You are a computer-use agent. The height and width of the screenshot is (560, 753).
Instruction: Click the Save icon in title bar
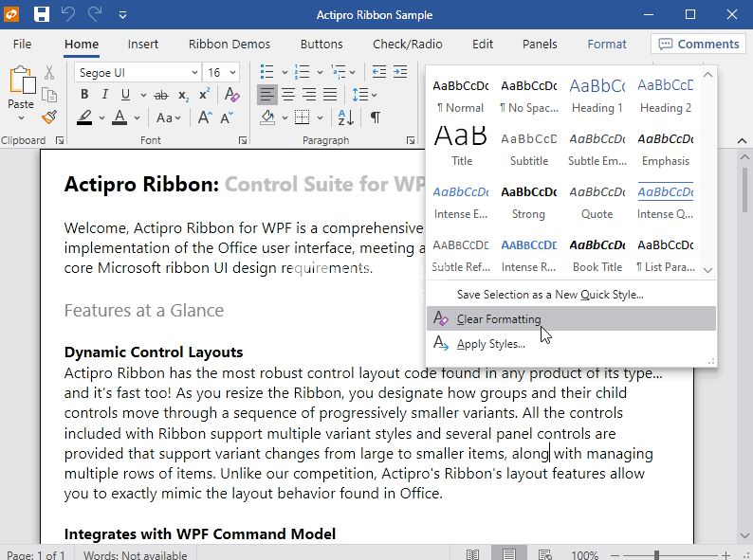pyautogui.click(x=42, y=14)
